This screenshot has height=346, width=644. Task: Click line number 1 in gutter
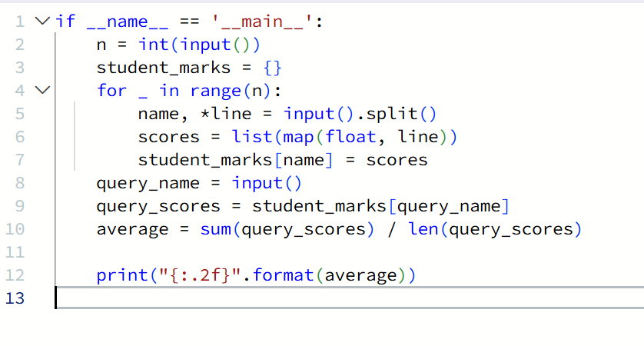pyautogui.click(x=20, y=22)
